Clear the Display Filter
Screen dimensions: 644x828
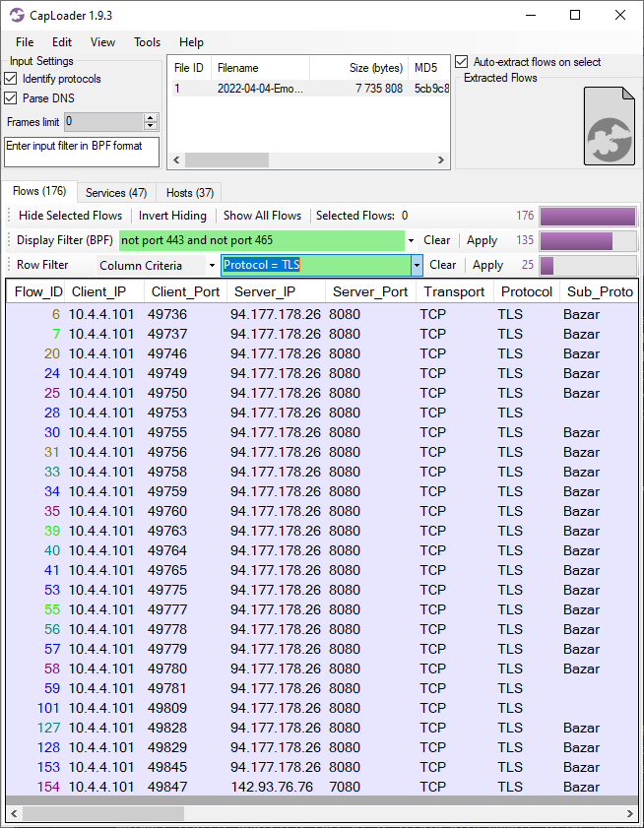437,240
